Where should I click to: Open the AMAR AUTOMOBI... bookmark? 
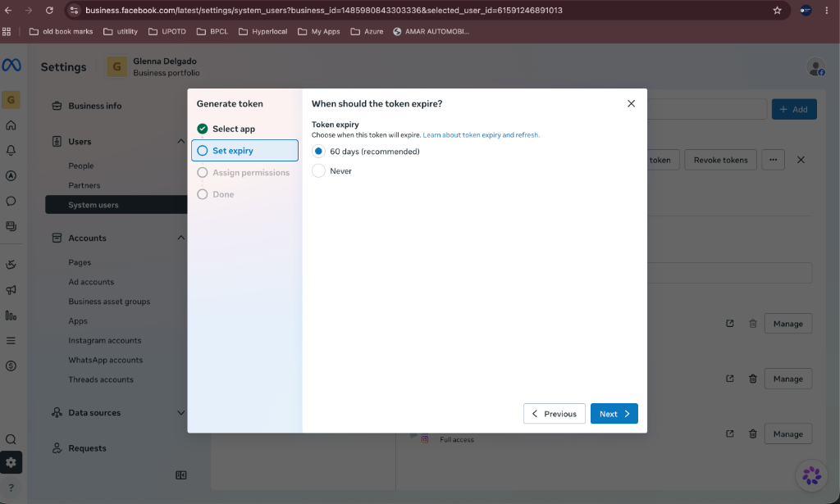tap(431, 32)
